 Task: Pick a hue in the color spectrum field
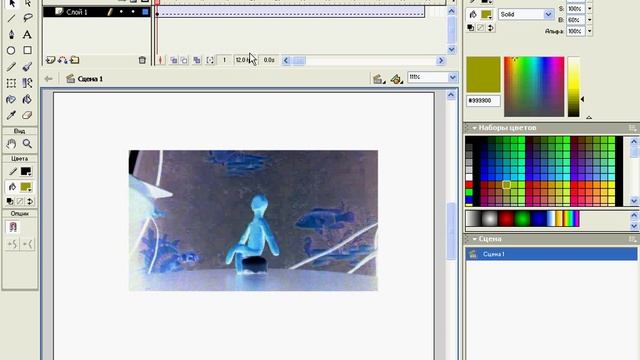coord(534,87)
